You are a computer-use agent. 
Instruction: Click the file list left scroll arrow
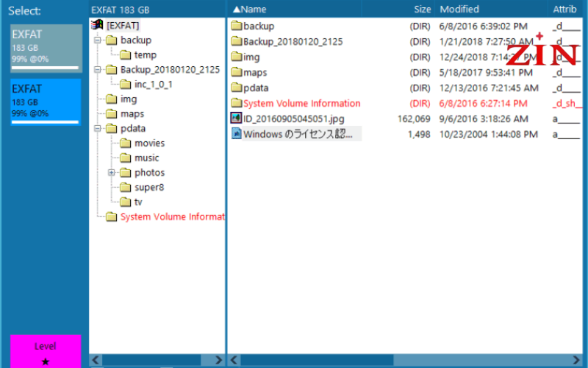[x=234, y=360]
